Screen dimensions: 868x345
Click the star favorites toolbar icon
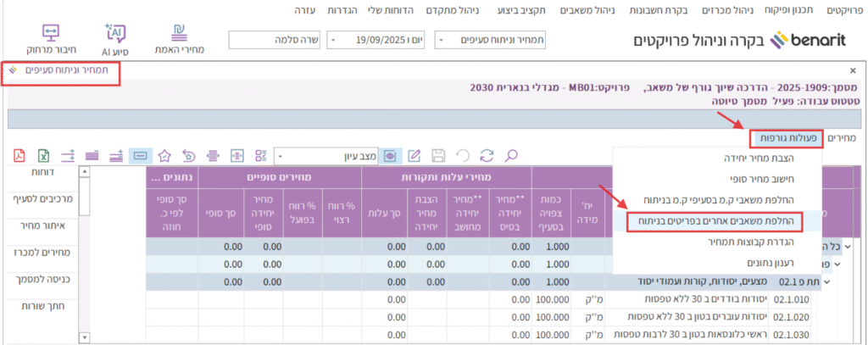[164, 156]
